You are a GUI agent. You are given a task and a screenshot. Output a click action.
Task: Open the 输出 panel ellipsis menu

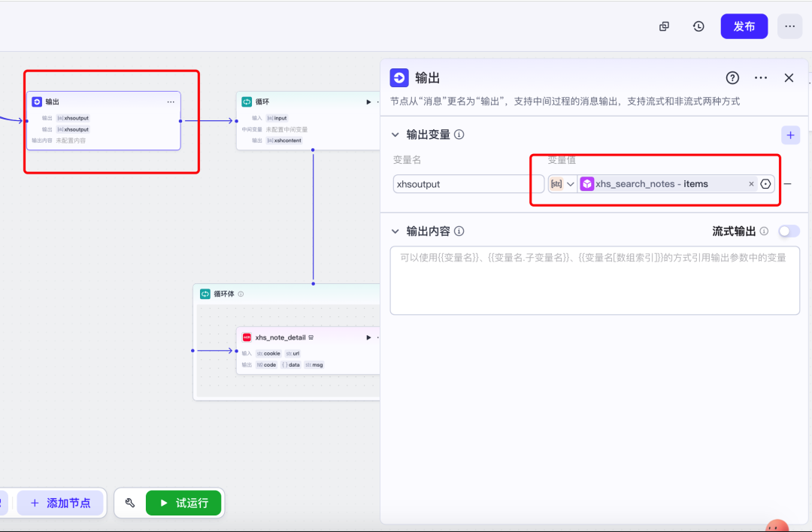click(761, 77)
